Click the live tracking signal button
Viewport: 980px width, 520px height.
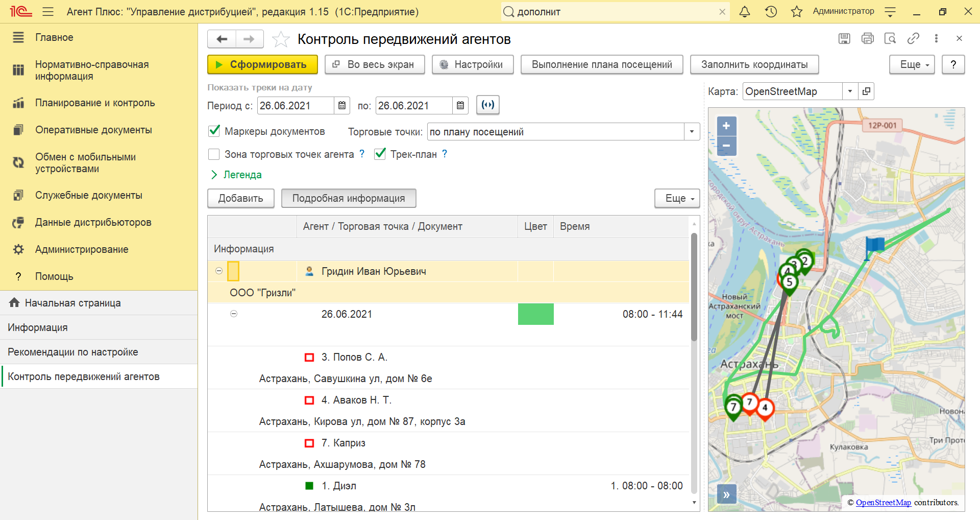(488, 105)
